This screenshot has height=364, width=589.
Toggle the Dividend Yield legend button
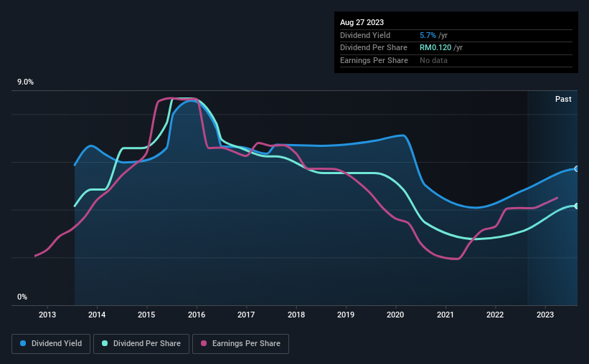tap(51, 343)
